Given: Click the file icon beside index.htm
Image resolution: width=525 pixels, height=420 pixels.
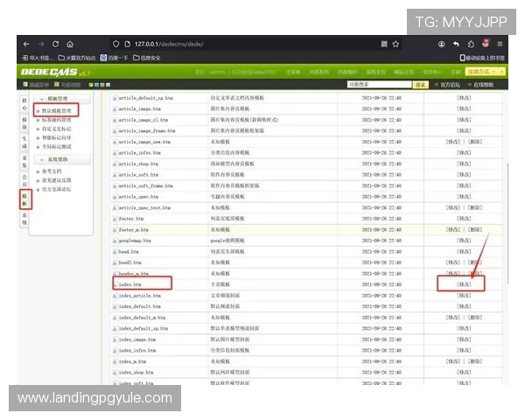Looking at the screenshot, I should [115, 284].
